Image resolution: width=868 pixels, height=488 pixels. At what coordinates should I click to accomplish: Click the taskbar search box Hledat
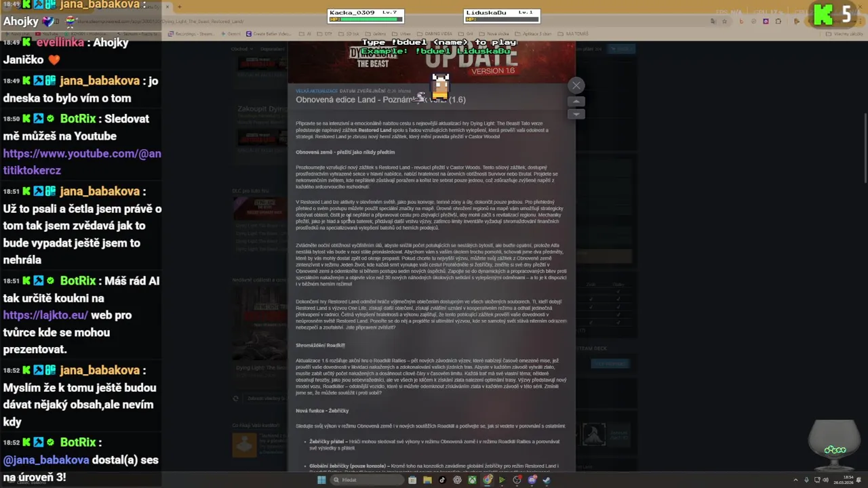[367, 480]
